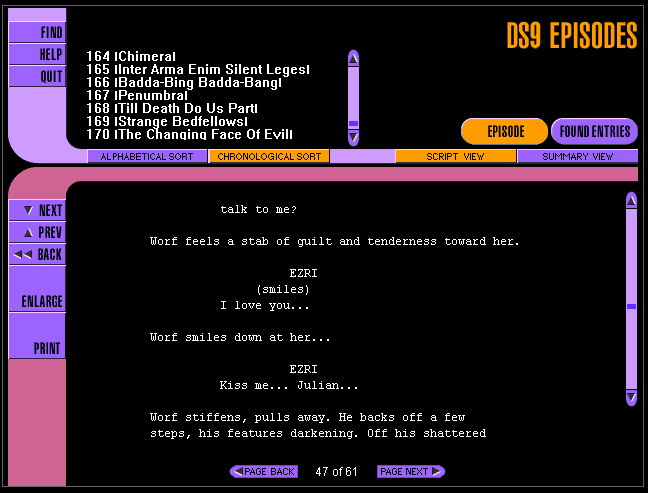The width and height of the screenshot is (648, 493).
Task: Click the line 'I love you...'
Action: coord(264,305)
